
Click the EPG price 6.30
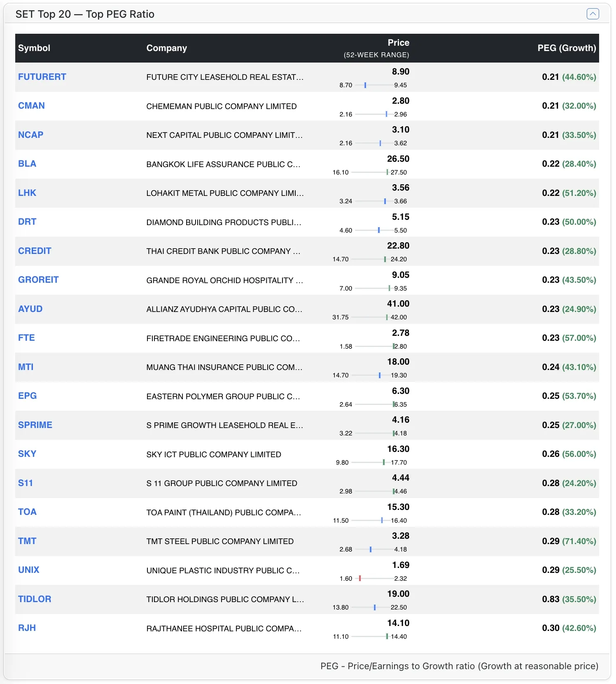401,391
